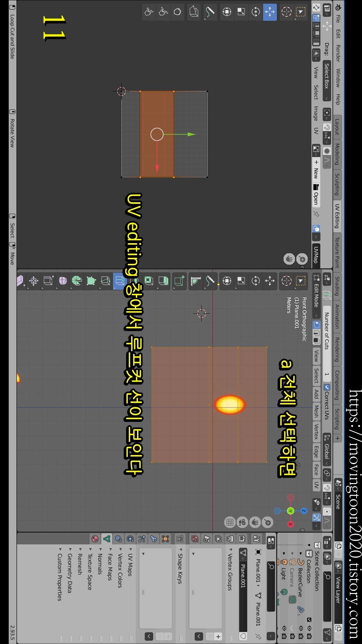Select the Knife tool in 3D viewport toolbar
362x644 pixels.
click(106, 281)
